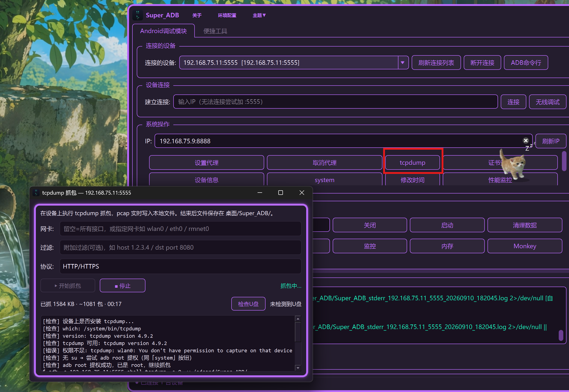569x392 pixels.
Task: Click the 启动 button
Action: click(447, 225)
